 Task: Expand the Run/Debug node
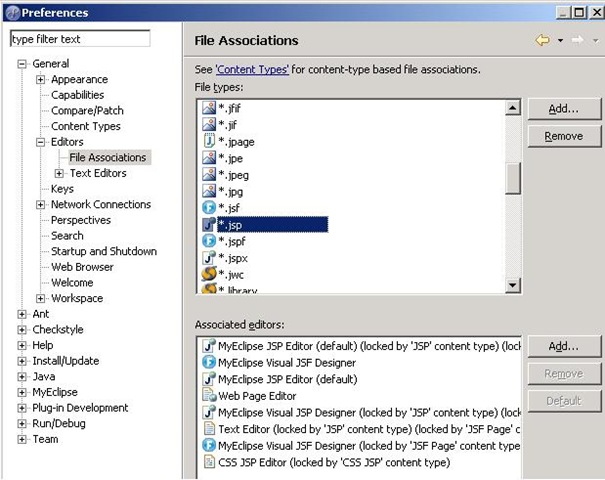coord(22,424)
